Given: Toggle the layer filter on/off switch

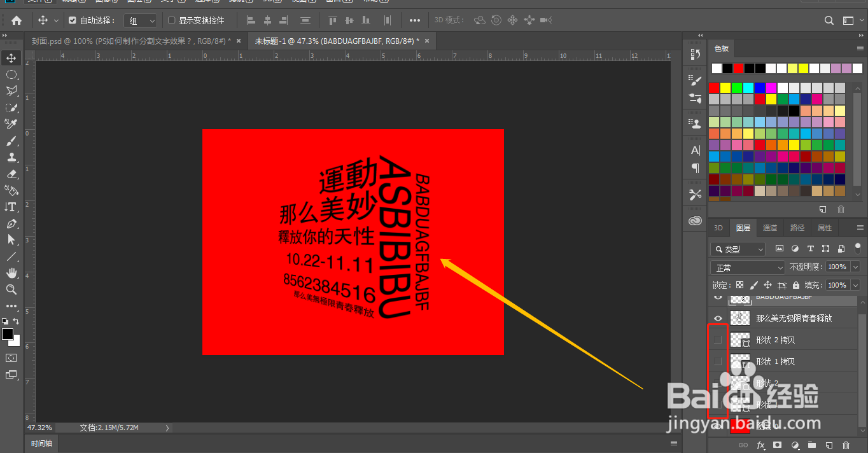Looking at the screenshot, I should (x=857, y=248).
